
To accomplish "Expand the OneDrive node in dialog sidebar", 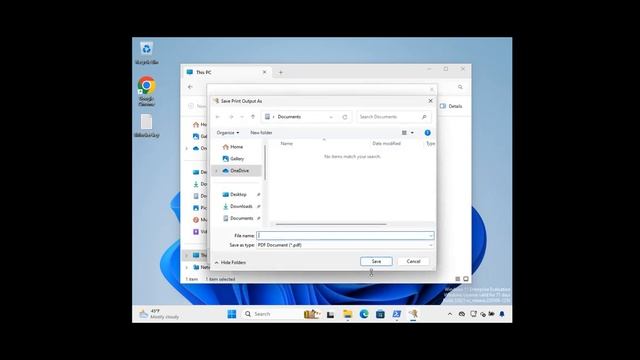I will (217, 171).
